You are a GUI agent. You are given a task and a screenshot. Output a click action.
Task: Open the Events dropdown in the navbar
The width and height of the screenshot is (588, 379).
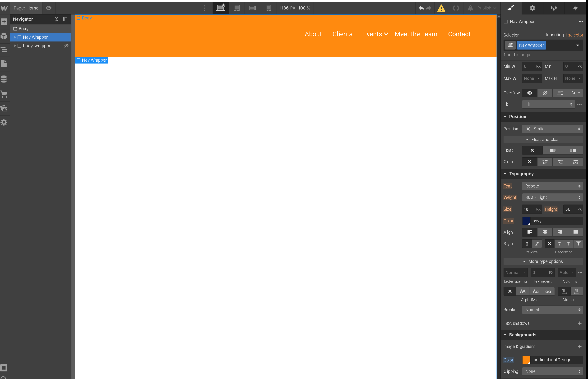[375, 34]
